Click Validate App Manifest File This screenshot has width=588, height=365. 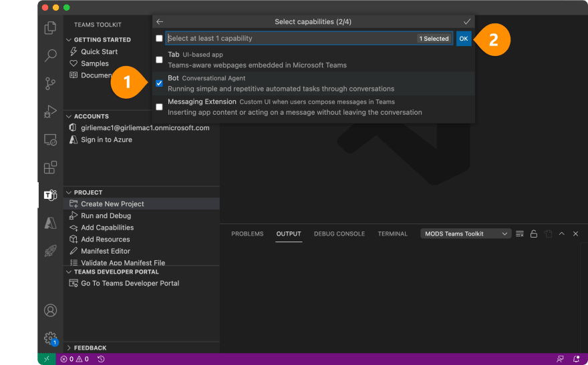coord(123,263)
